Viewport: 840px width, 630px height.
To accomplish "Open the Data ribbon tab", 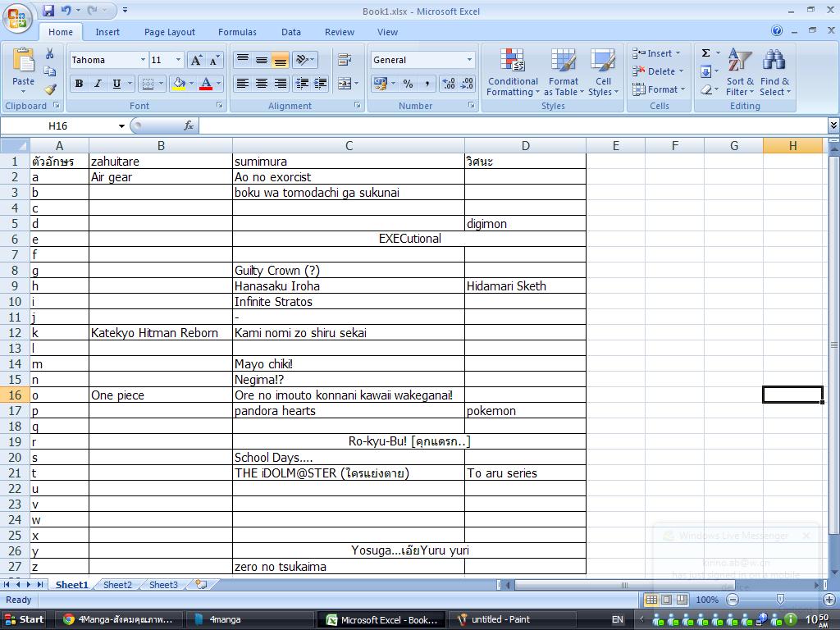I will (291, 32).
